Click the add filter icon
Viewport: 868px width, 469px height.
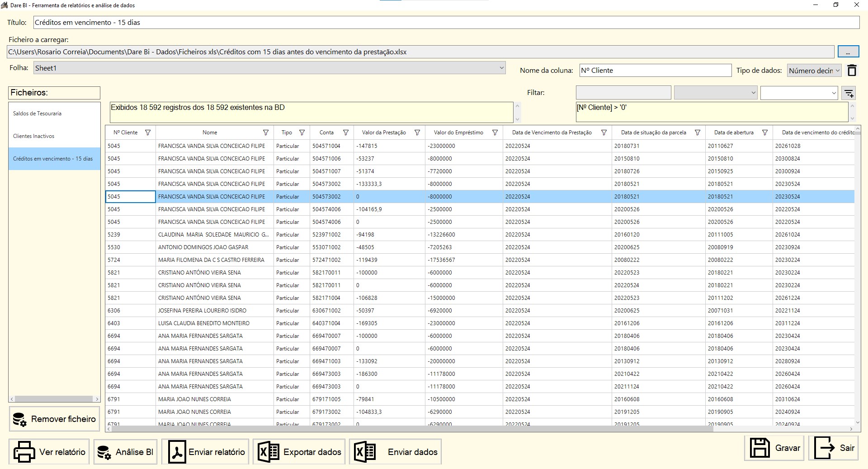[x=849, y=93]
